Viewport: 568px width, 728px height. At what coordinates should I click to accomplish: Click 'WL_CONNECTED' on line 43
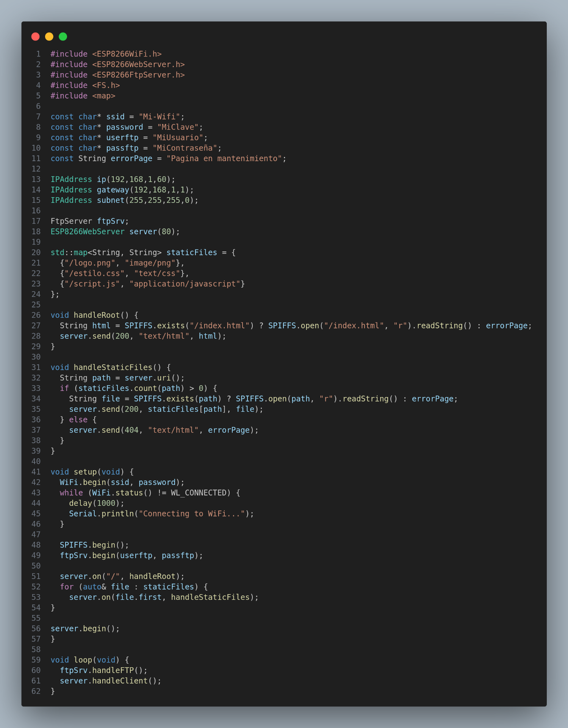(x=199, y=493)
